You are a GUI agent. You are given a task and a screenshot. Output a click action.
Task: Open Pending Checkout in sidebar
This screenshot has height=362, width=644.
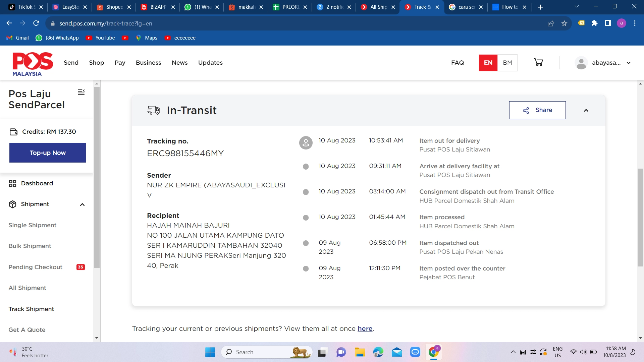coord(35,267)
